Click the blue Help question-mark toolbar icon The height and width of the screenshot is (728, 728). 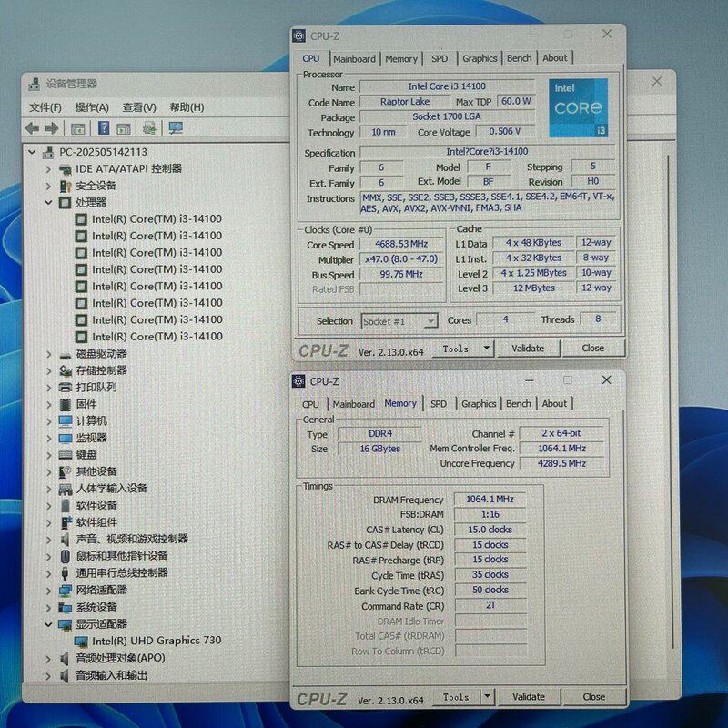click(x=104, y=127)
